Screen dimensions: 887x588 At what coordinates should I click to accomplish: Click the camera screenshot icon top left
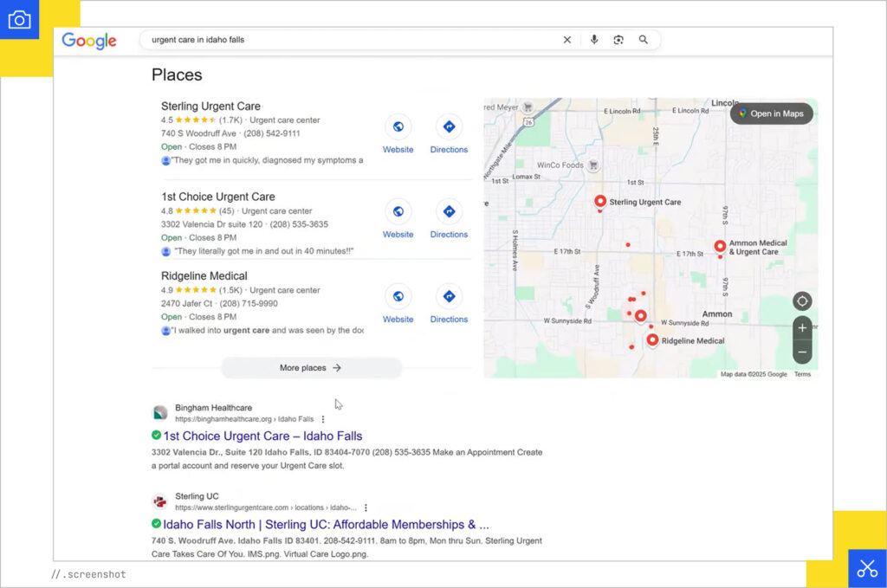coord(19,19)
